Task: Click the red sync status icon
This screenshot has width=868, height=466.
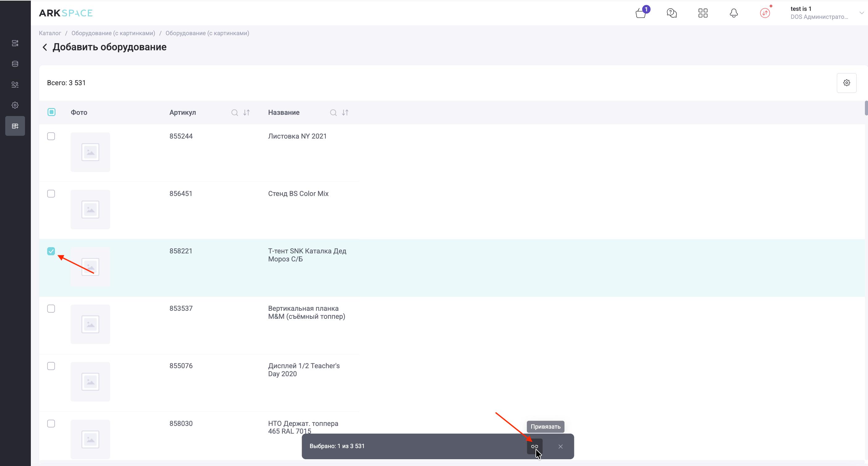Action: [x=765, y=13]
